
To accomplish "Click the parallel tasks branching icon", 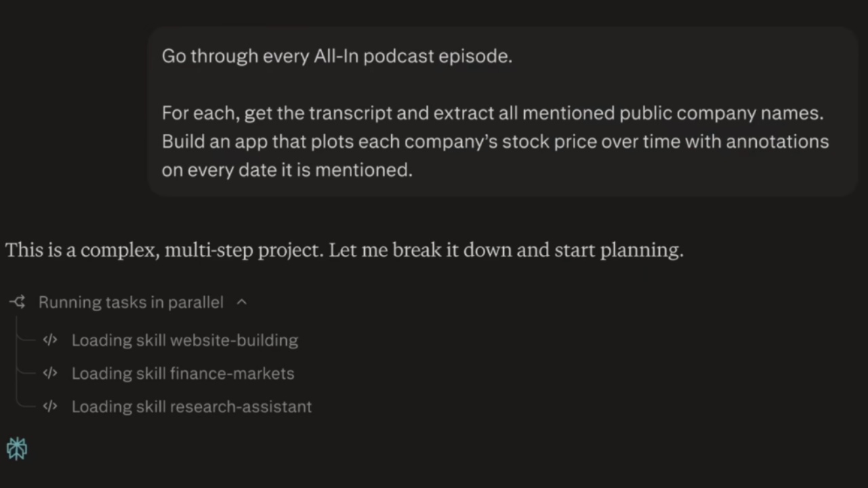I will tap(18, 302).
